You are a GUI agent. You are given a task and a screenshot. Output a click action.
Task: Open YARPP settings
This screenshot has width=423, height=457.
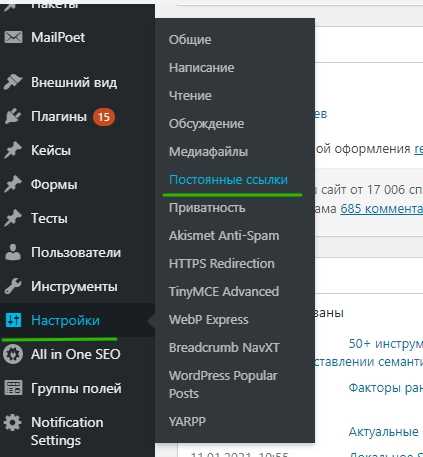pos(187,421)
